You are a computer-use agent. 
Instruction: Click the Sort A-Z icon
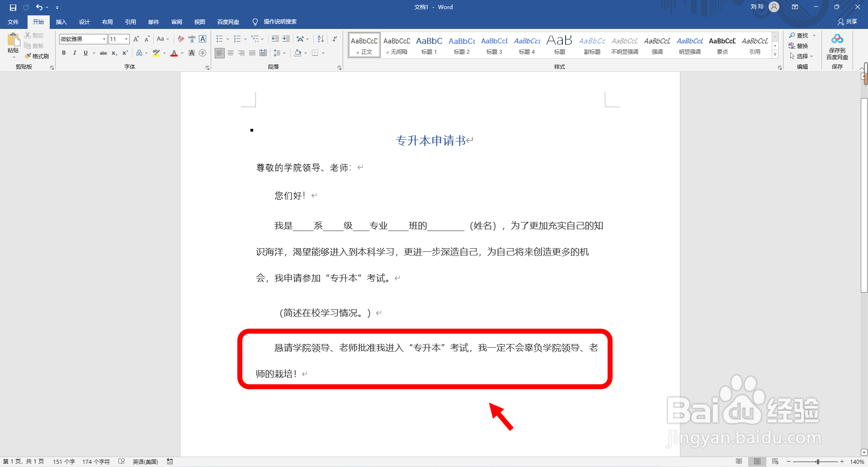[321, 39]
